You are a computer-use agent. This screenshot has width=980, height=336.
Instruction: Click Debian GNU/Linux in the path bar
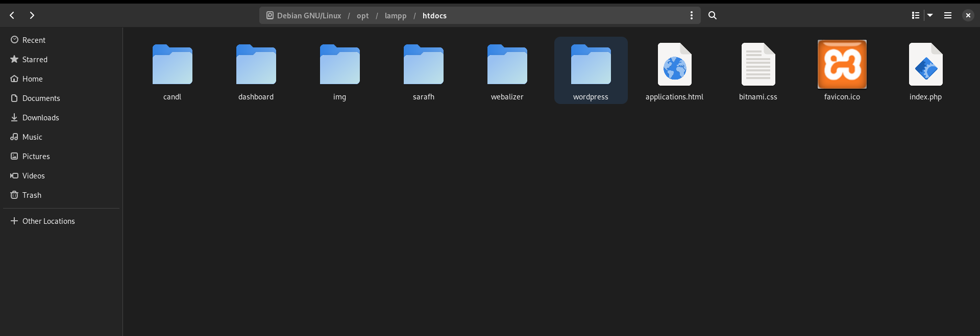pyautogui.click(x=304, y=15)
